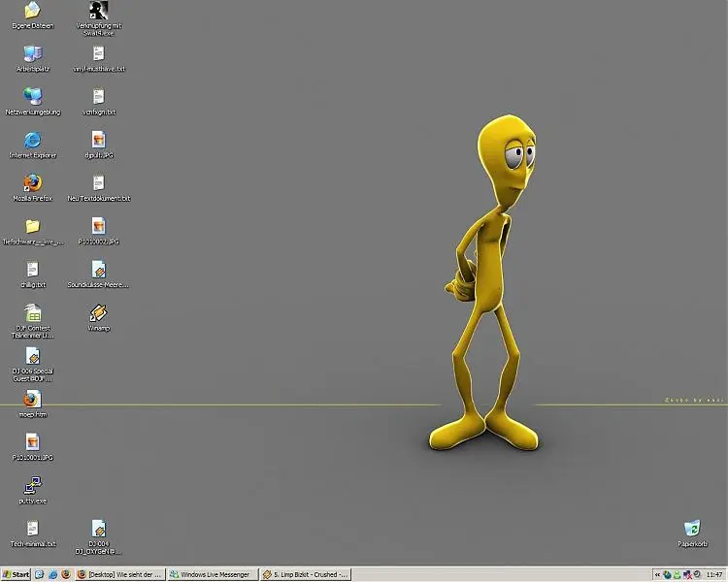The width and height of the screenshot is (728, 582).
Task: Switch to Windows Live Messenger taskbar button
Action: 211,574
